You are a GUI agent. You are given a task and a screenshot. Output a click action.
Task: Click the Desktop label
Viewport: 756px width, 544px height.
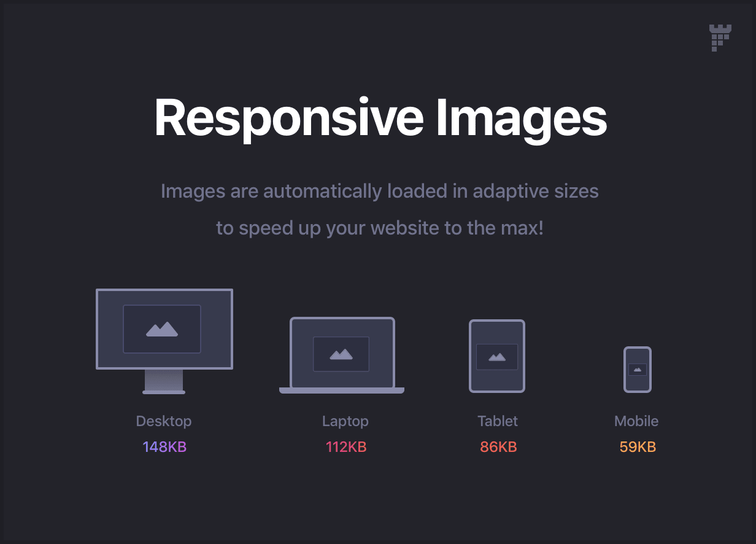(164, 421)
